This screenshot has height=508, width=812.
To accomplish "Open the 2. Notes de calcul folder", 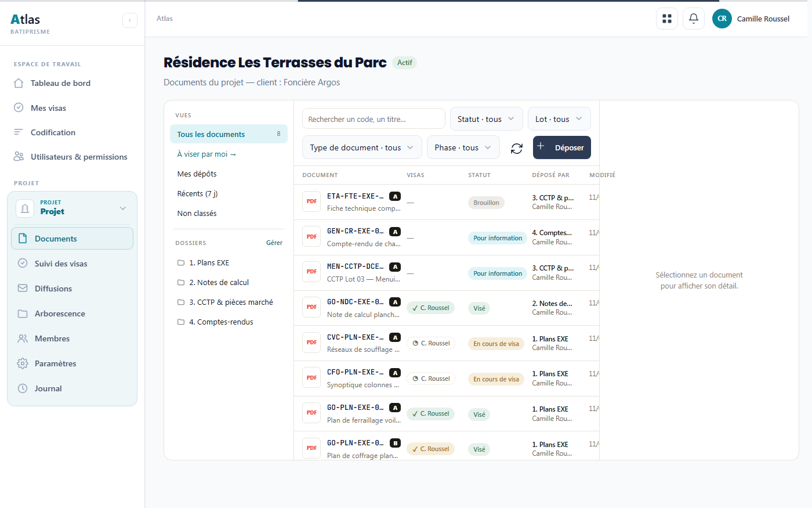I will [x=230, y=283].
